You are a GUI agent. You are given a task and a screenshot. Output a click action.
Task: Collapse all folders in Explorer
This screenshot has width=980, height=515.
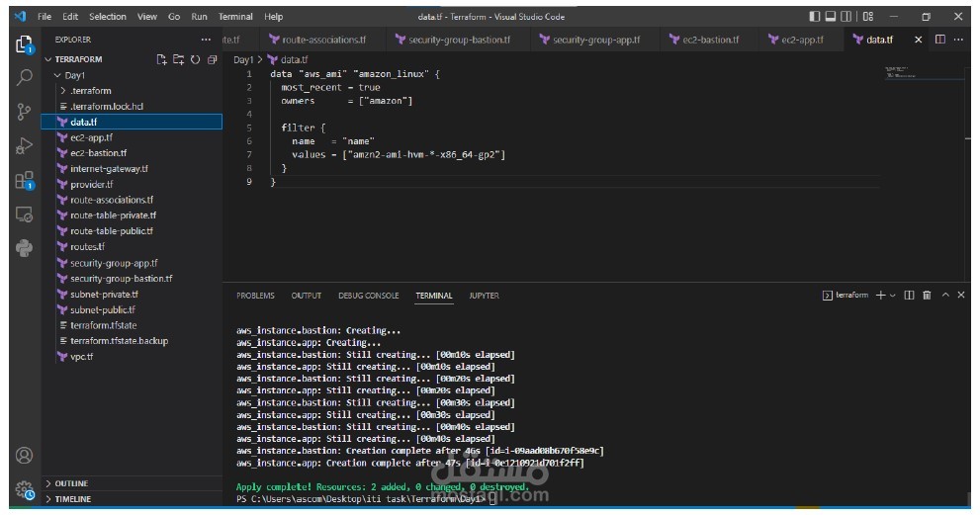click(212, 59)
